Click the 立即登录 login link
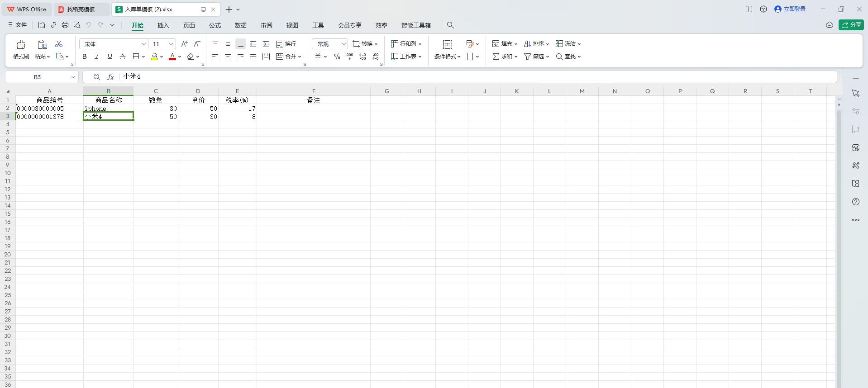Viewport: 868px width, 388px height. click(790, 9)
